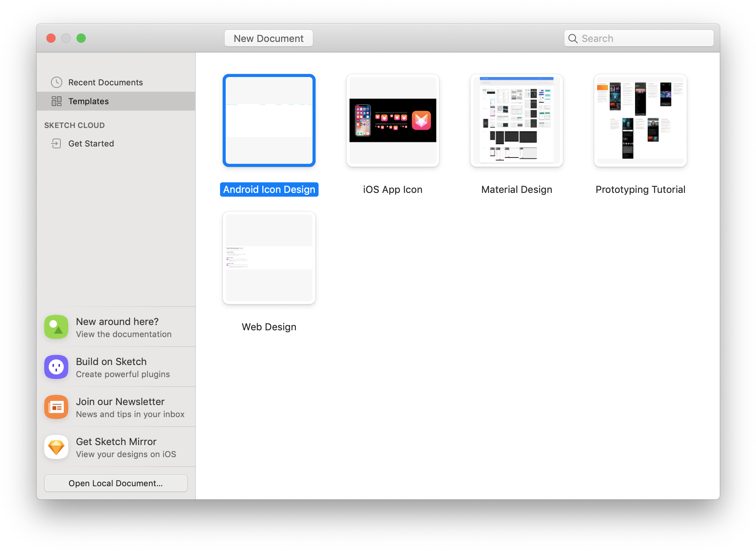Viewport: 756px width, 550px height.
Task: Click the 'Web Design' label
Action: (269, 327)
